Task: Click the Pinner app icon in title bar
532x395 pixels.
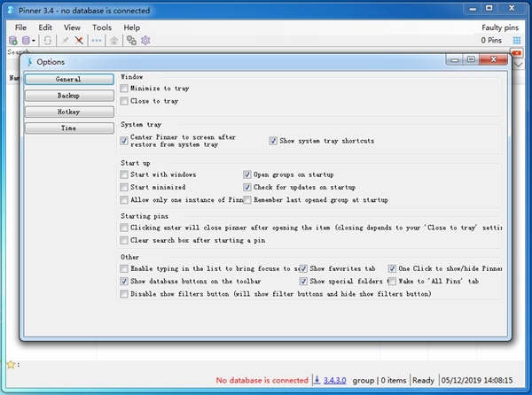Action: click(x=11, y=10)
